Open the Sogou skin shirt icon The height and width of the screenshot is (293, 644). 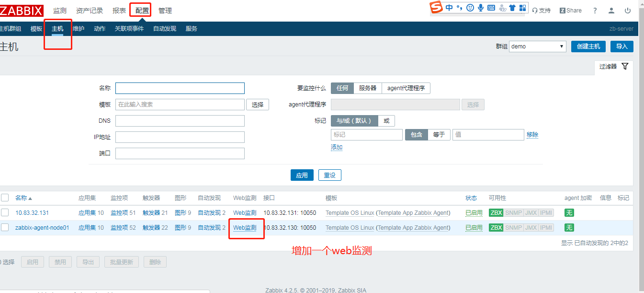tap(512, 8)
